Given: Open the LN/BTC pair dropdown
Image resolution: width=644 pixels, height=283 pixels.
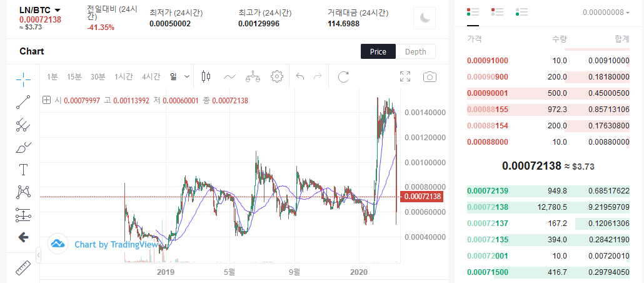Looking at the screenshot, I should pos(40,10).
